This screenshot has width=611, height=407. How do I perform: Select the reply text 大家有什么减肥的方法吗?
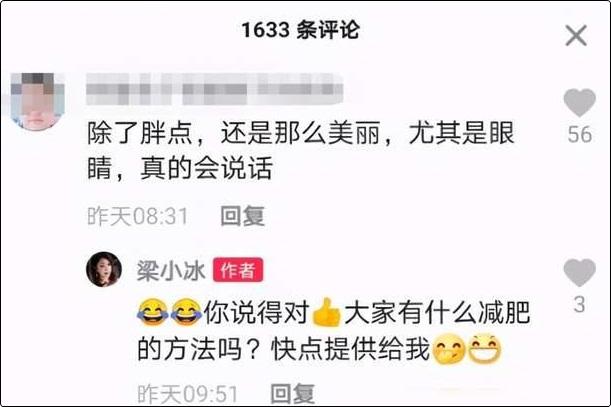coord(333,331)
